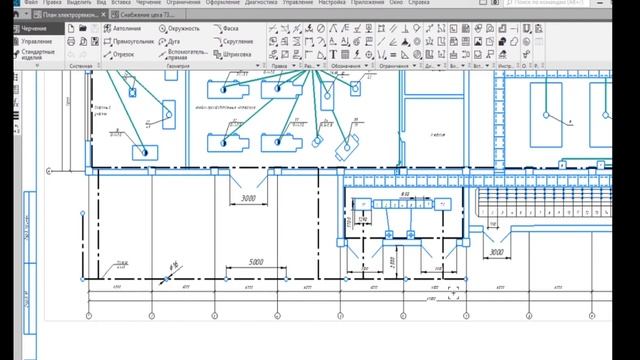Expand the Ра... panel dropdown arrow
Screen dimensions: 640x360
point(318,66)
